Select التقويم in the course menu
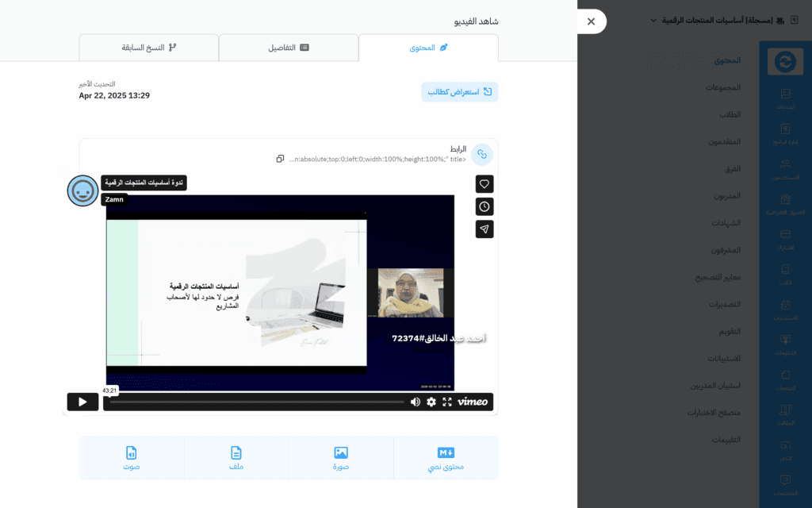The height and width of the screenshot is (508, 812). [730, 331]
